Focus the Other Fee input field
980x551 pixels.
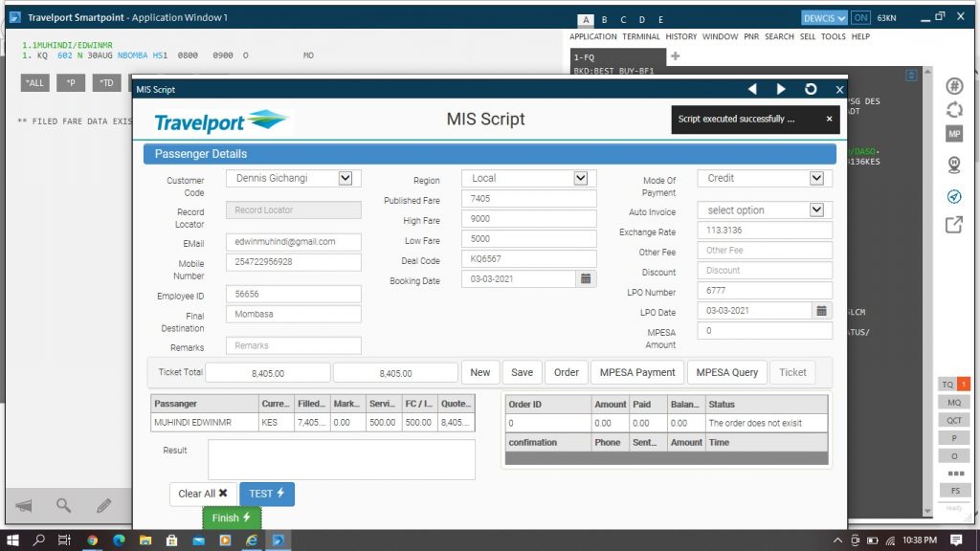(x=765, y=251)
